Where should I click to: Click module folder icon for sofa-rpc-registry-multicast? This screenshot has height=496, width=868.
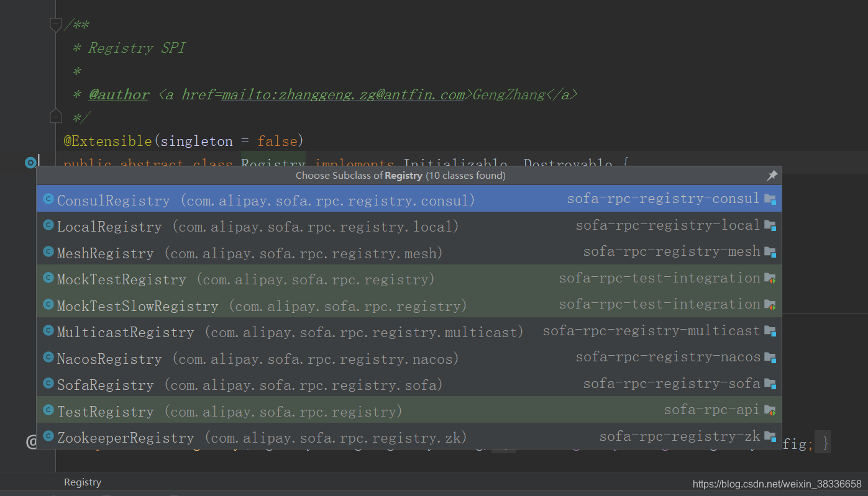click(770, 331)
